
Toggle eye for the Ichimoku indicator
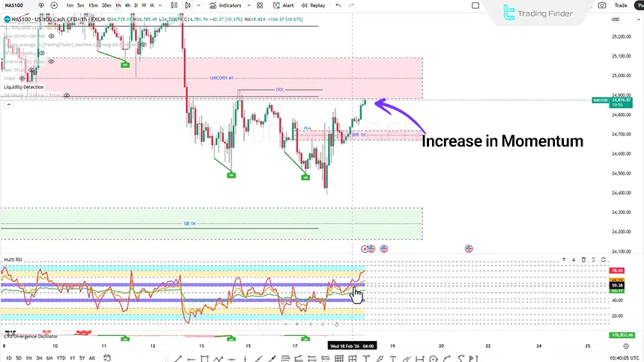[x=41, y=53]
